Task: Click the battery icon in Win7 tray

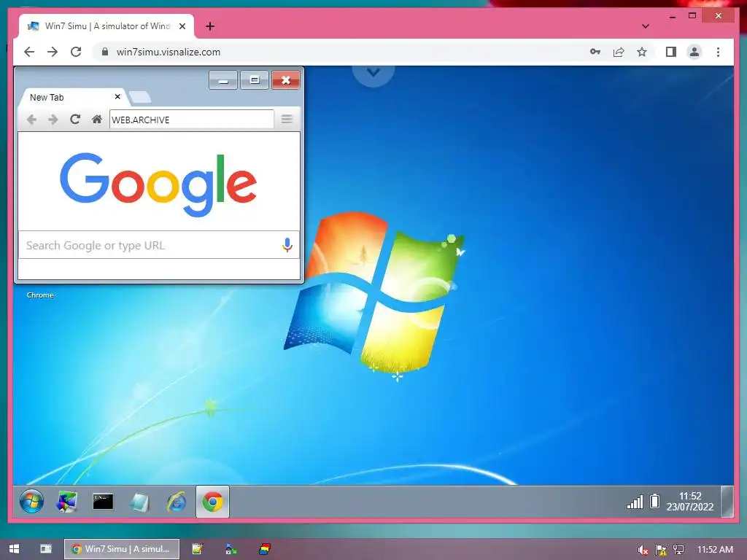Action: [655, 501]
